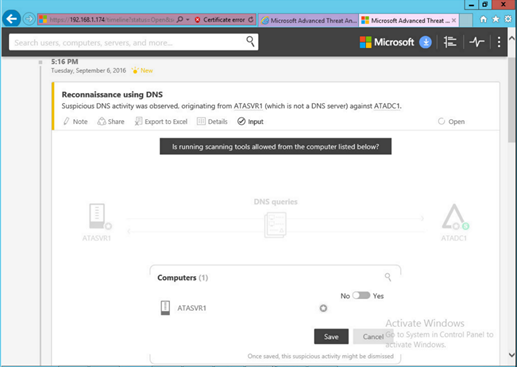Click the Favorites star icon
This screenshot has width=517, height=367.
coord(496,19)
